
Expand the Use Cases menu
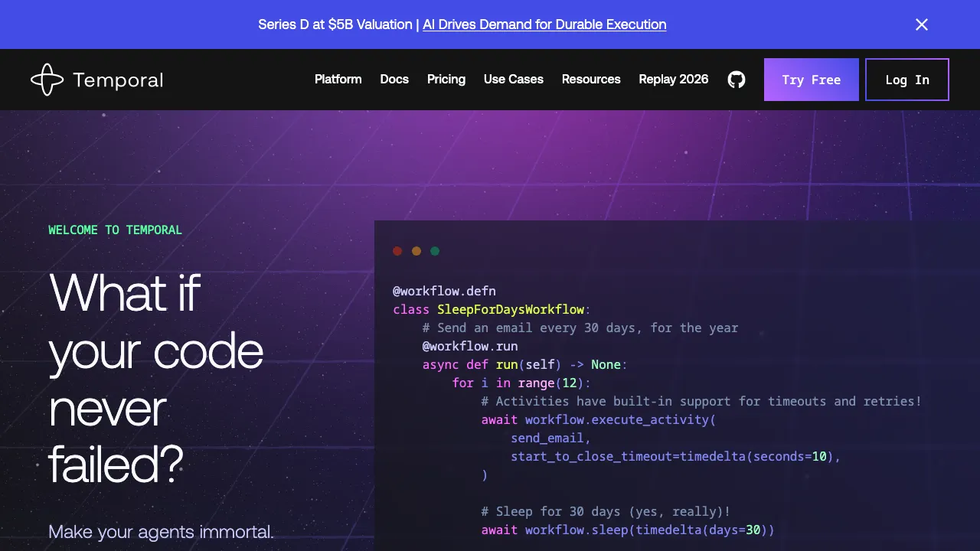tap(513, 80)
